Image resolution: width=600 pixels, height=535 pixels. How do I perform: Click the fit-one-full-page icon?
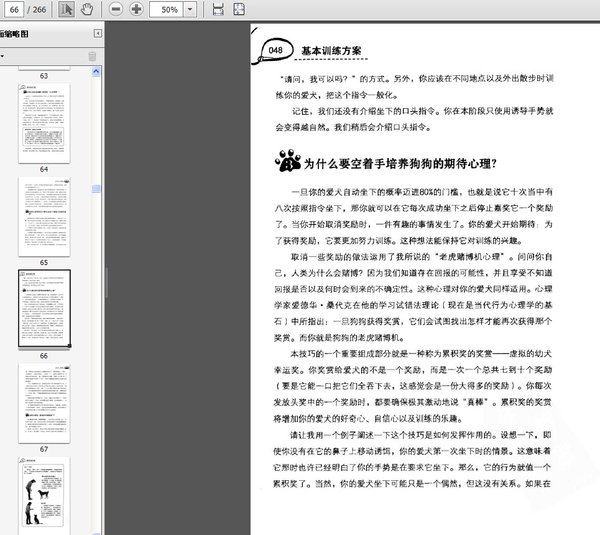click(x=239, y=9)
